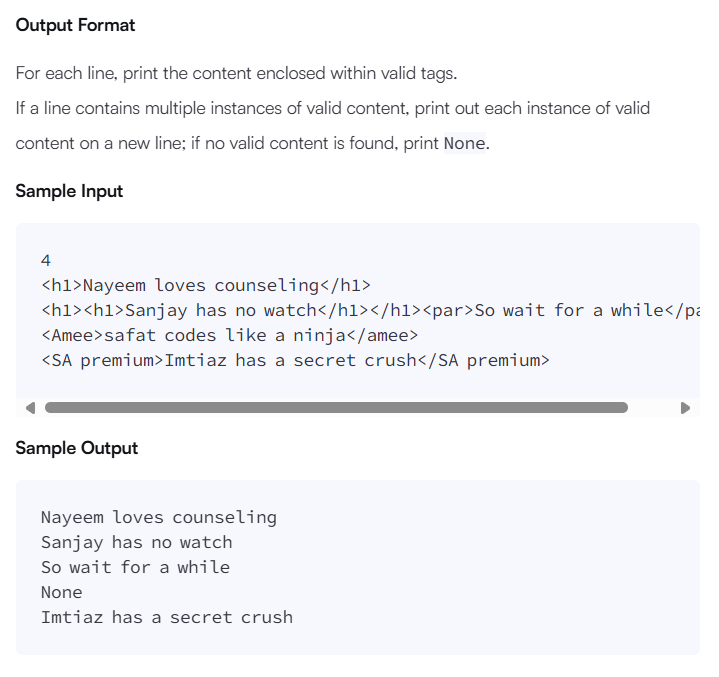Click the Amee safat codes input line
Image resolution: width=719 pixels, height=677 pixels.
click(x=230, y=335)
